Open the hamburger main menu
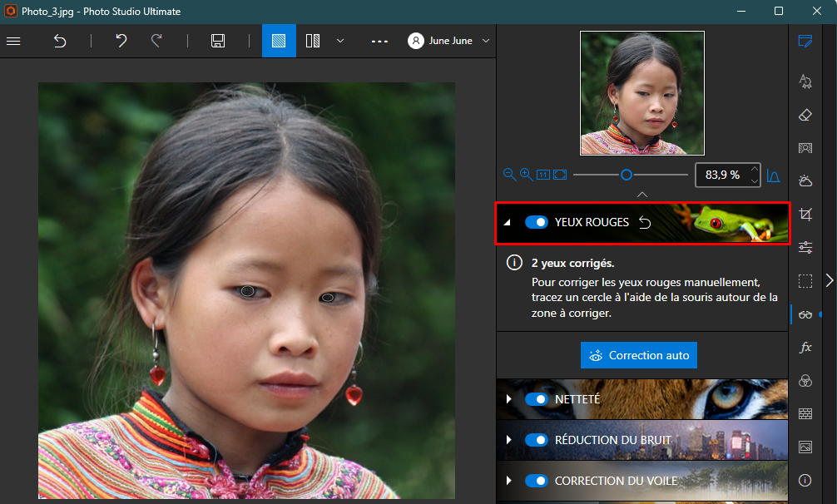837x504 pixels. pos(13,41)
